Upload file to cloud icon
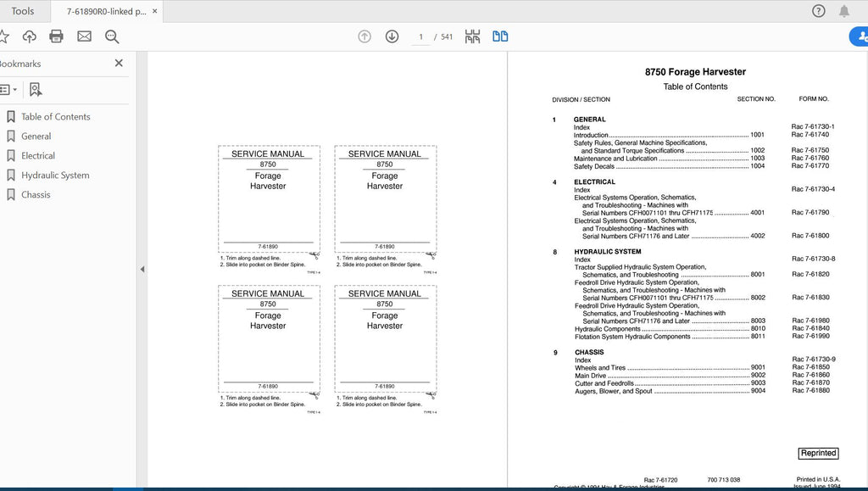The height and width of the screenshot is (491, 868). (x=30, y=36)
